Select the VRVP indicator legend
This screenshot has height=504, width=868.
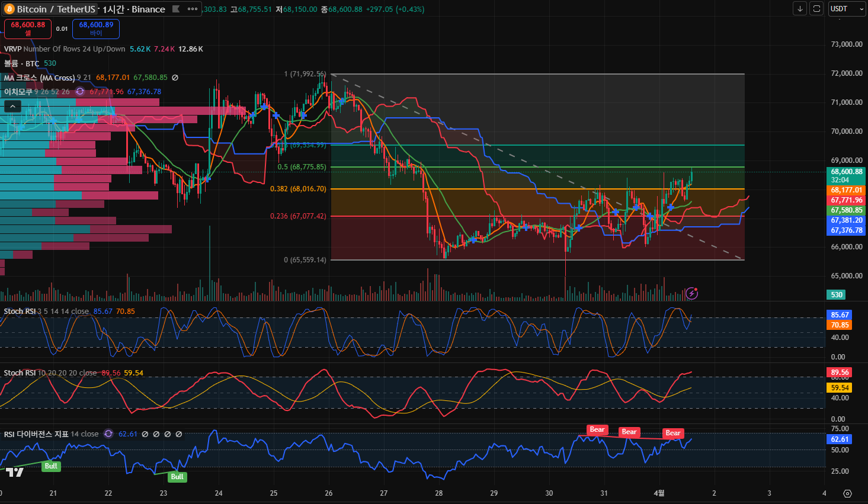point(13,49)
